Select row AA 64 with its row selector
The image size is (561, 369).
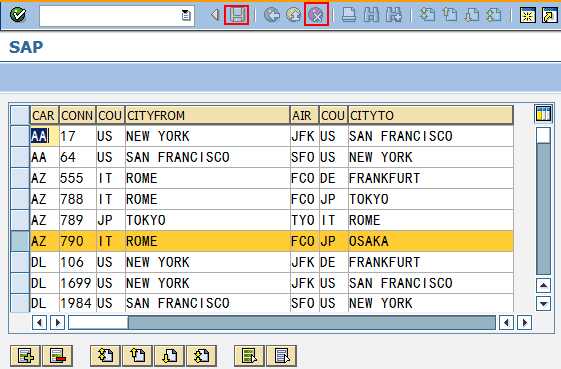pyautogui.click(x=20, y=157)
